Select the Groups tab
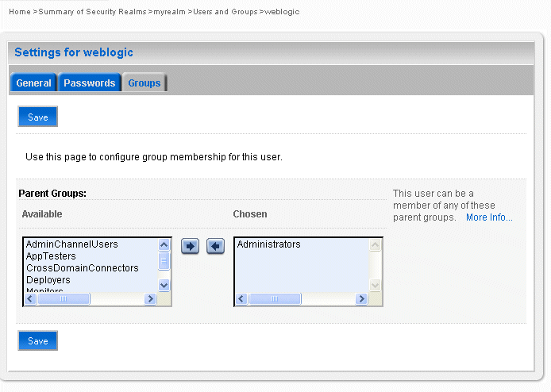 pyautogui.click(x=144, y=83)
